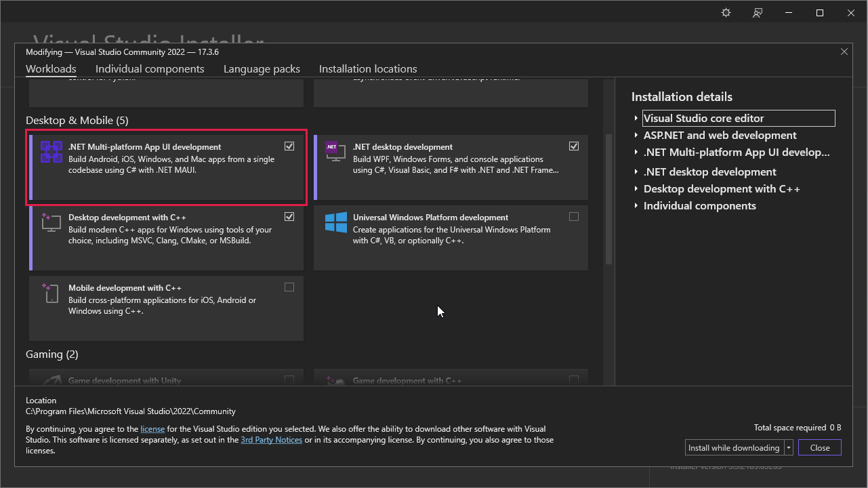Screen dimensions: 868x488
Task: Click the Installation details heading
Action: pos(682,97)
